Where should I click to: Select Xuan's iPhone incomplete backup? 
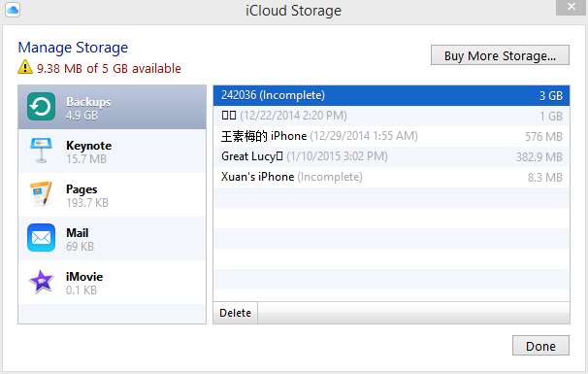pos(391,177)
